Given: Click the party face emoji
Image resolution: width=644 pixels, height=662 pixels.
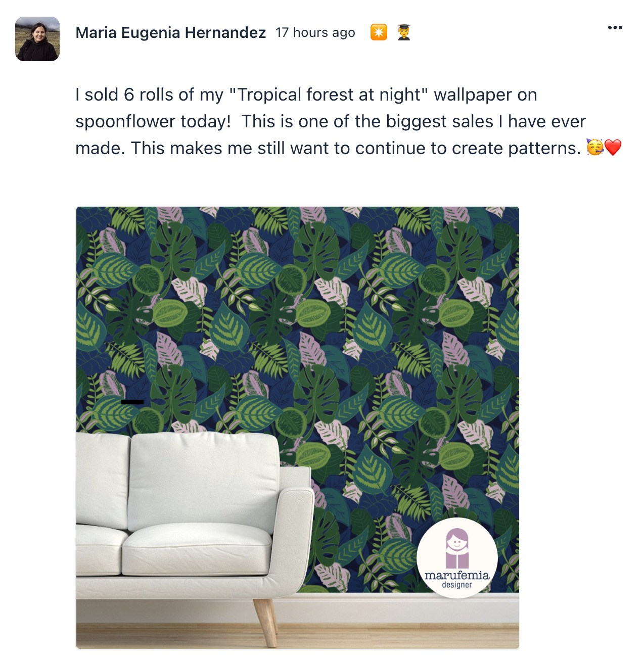Looking at the screenshot, I should [x=595, y=148].
